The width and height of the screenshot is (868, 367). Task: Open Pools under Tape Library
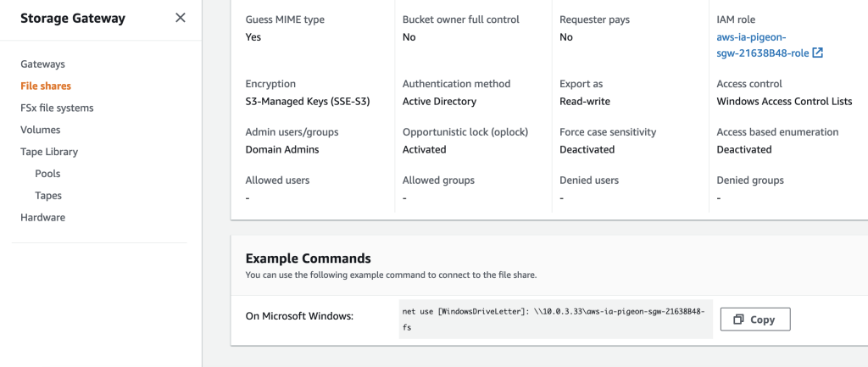pyautogui.click(x=47, y=174)
